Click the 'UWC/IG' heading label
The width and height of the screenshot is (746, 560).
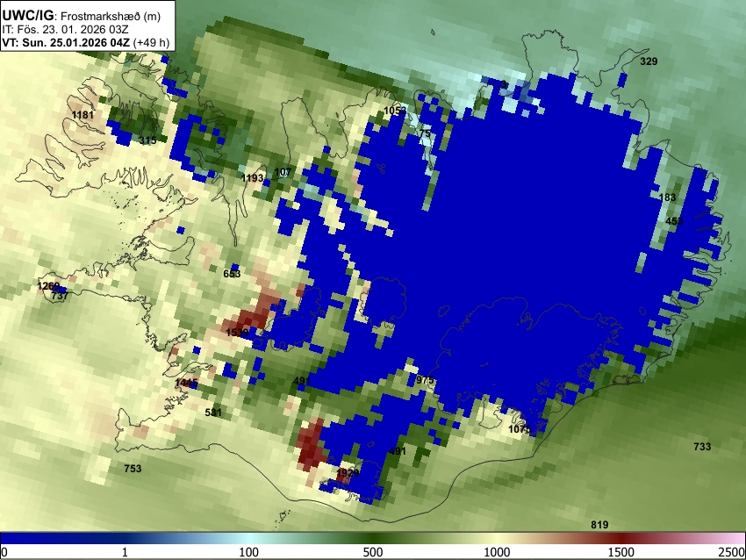[x=27, y=16]
